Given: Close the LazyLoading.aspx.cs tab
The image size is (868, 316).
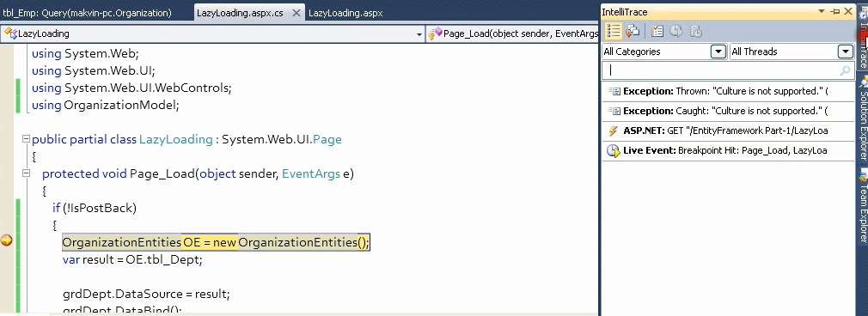Looking at the screenshot, I should point(296,13).
